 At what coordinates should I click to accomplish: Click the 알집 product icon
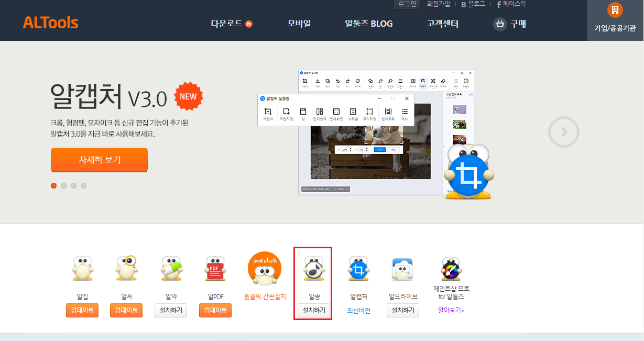coord(82,269)
